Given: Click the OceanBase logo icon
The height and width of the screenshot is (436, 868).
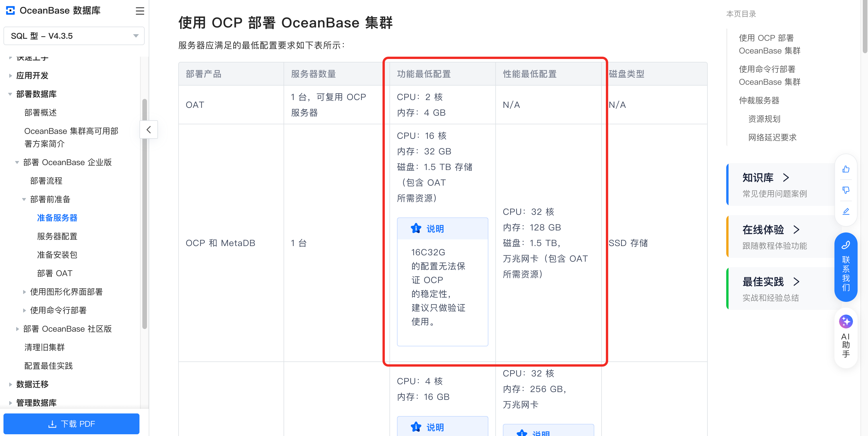Looking at the screenshot, I should [x=10, y=11].
